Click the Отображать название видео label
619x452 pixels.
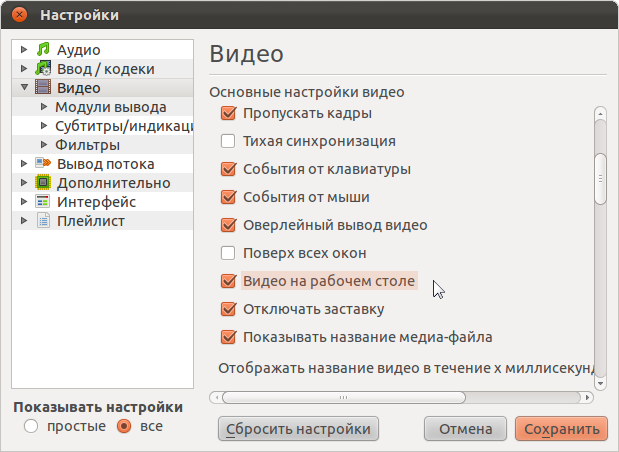407,368
